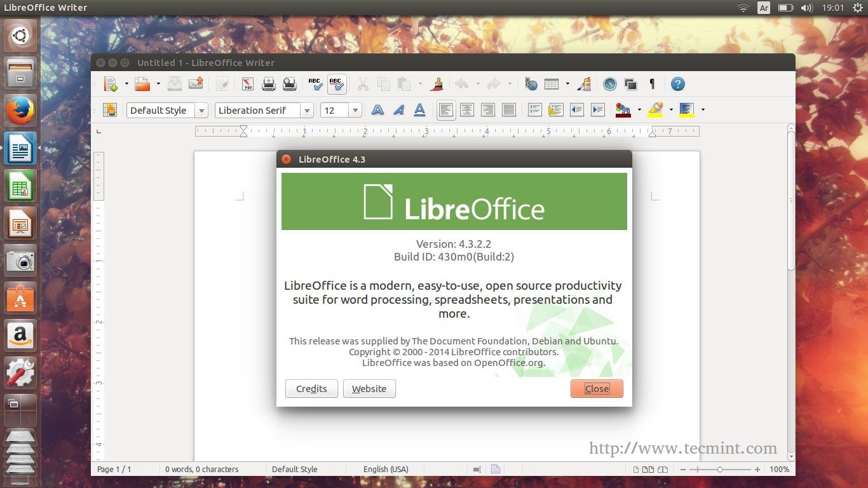Expand the Paste options arrow
The width and height of the screenshot is (868, 488).
(419, 84)
